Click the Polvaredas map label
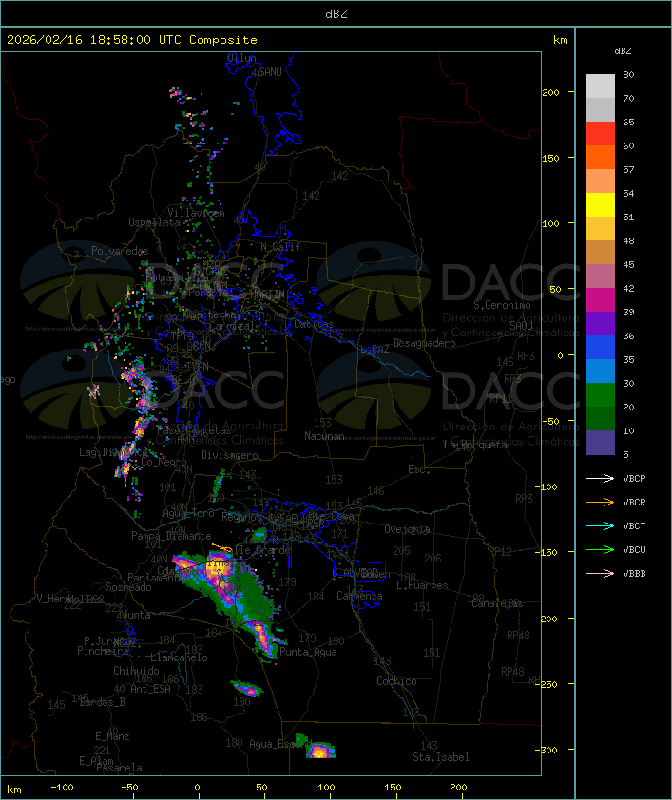Screen dimensions: 672x800 pos(120,251)
